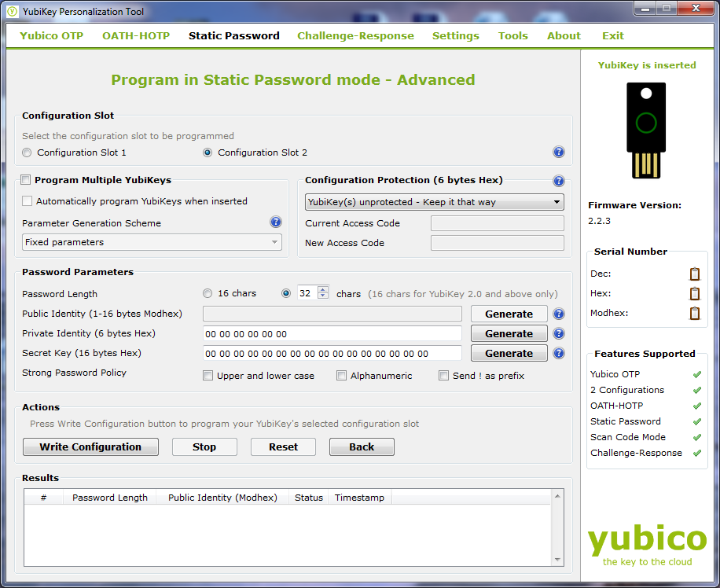Screen dimensions: 720x588
Task: Open help for Public Identity field
Action: point(558,314)
